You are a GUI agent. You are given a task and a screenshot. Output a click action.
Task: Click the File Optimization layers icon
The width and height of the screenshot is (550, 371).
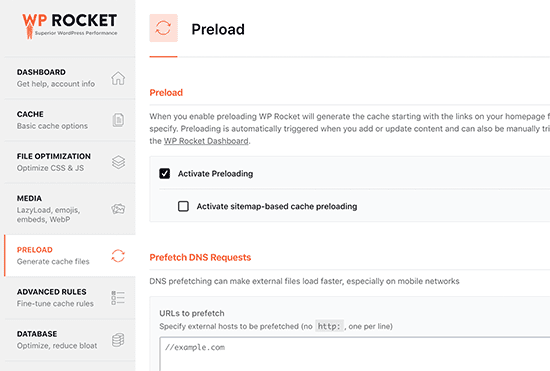tap(118, 162)
